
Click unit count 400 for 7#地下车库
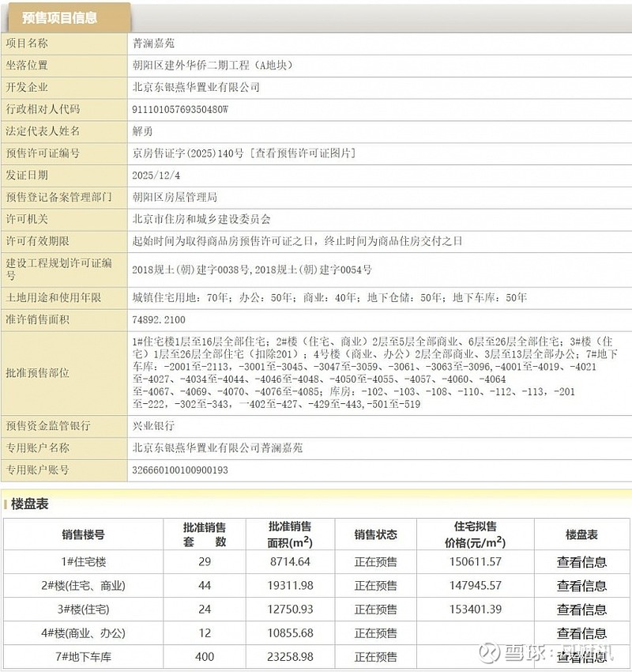[205, 656]
